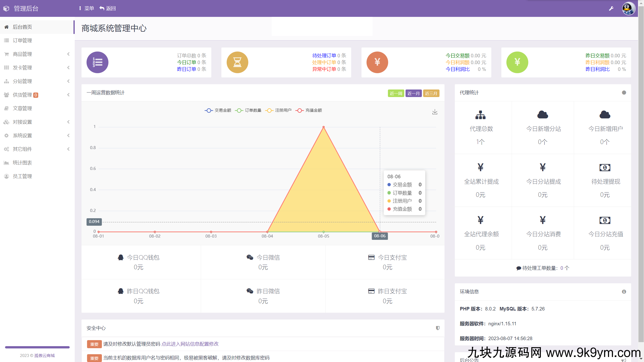This screenshot has height=362, width=644.
Task: Expand the 分站管理 sidebar submenu
Action: click(37, 81)
